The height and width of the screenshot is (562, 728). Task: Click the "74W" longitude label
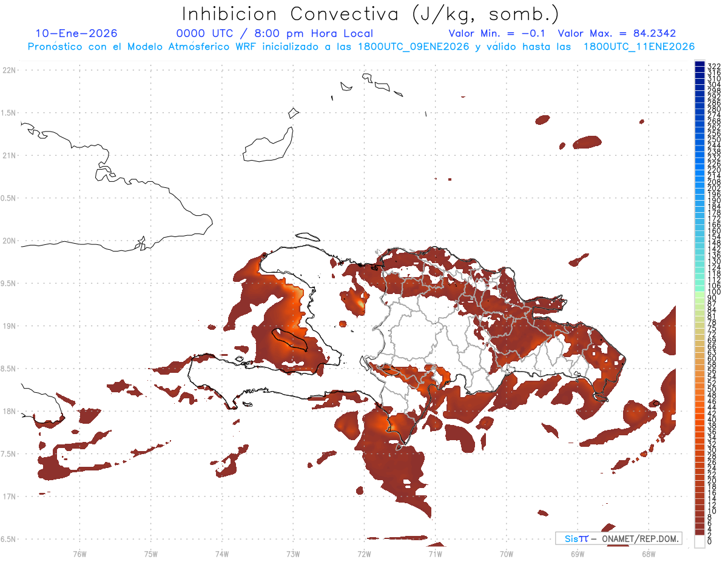221,554
